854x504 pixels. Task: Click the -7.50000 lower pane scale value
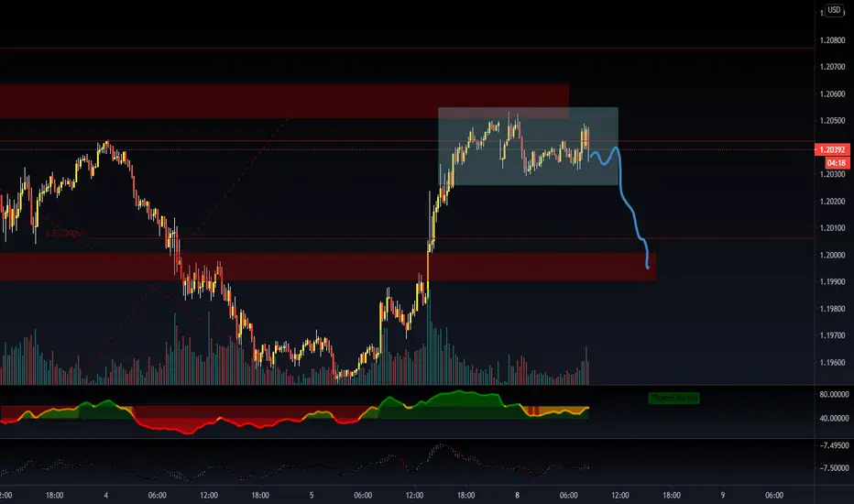[835, 468]
